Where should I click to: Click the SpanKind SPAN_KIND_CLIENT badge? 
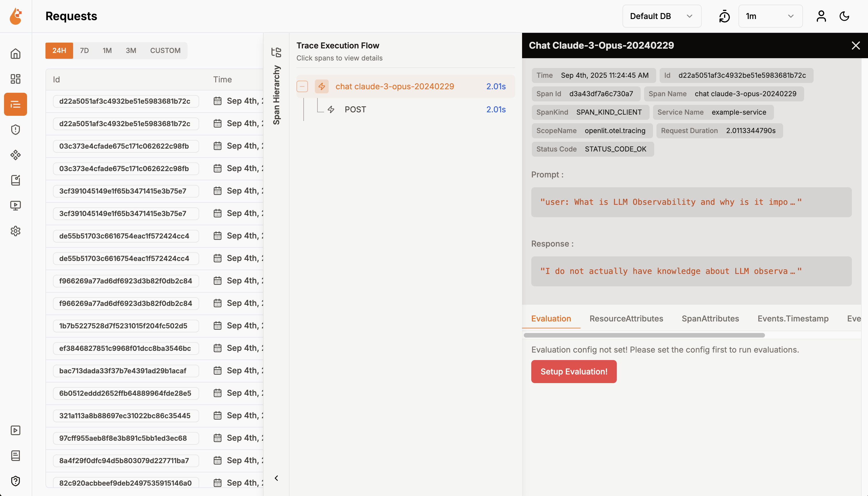590,112
